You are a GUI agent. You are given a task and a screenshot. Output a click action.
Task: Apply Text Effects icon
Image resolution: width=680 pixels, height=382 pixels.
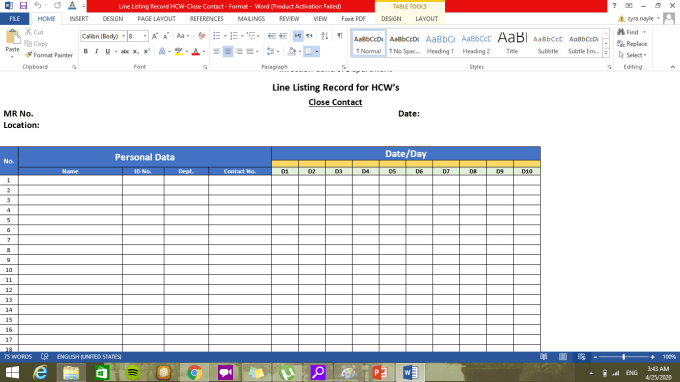coord(162,52)
